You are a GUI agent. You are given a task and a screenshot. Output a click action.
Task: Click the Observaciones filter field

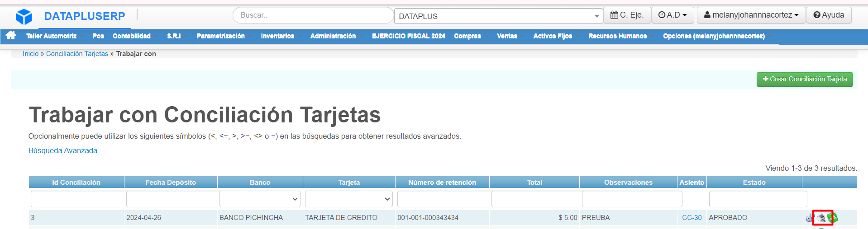coord(632,199)
